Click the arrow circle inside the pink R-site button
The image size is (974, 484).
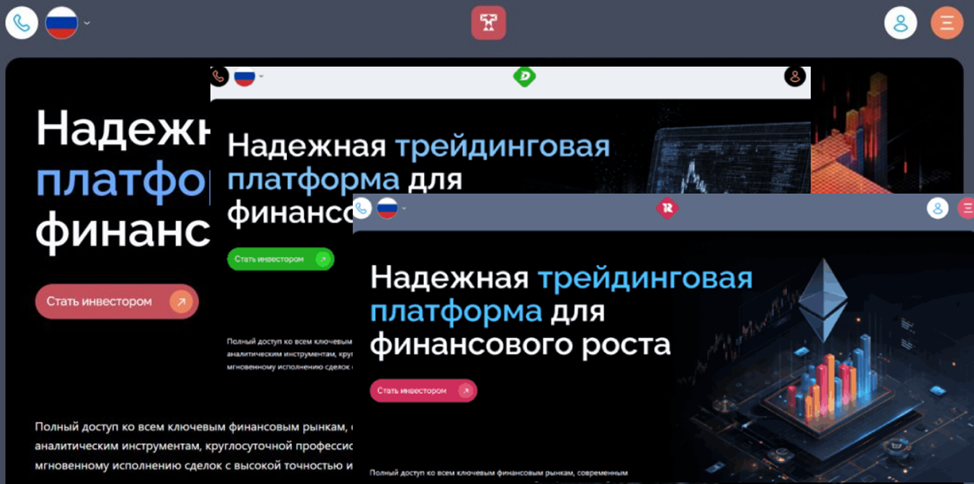coord(465,391)
